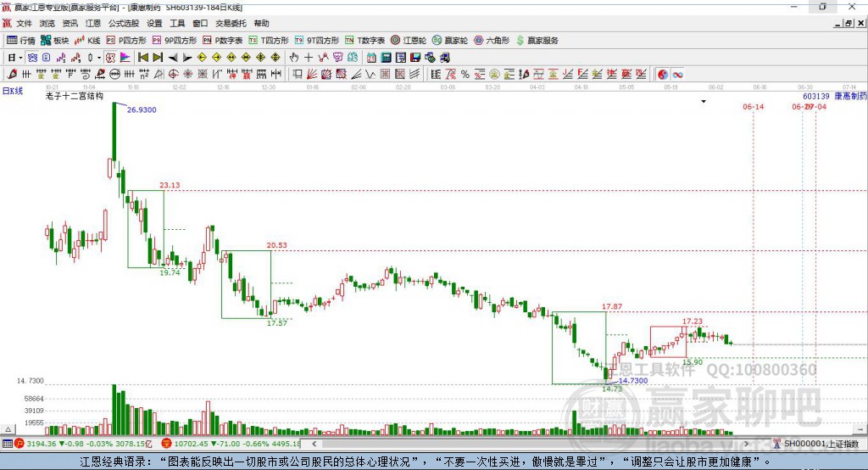Open the 资讯 menu
The image size is (868, 470).
[70, 23]
